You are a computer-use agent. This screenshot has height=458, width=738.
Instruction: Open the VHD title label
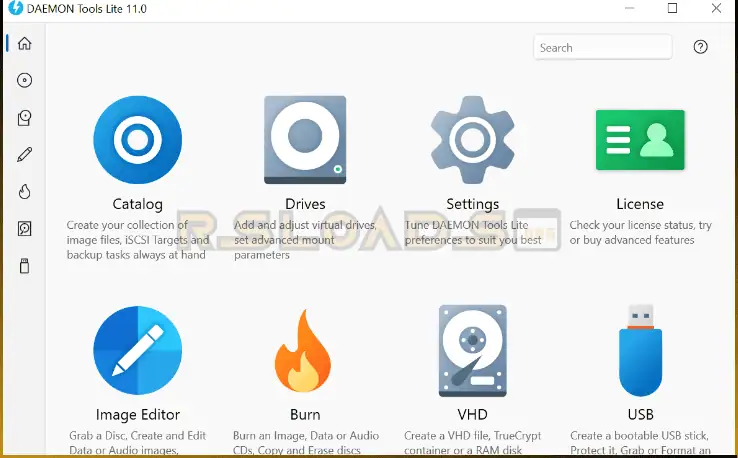tap(473, 415)
